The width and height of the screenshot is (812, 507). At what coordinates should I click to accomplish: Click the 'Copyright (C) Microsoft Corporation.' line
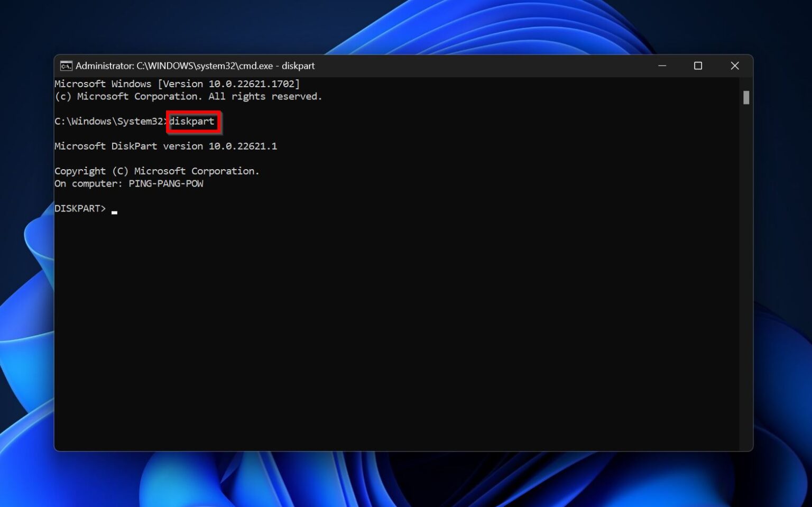click(156, 171)
